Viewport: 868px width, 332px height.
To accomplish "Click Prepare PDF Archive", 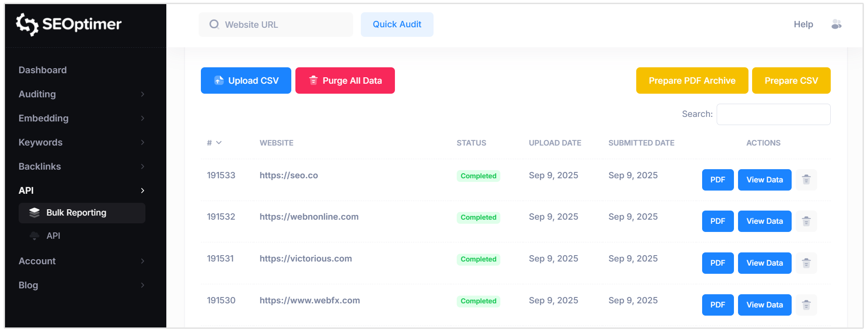I will click(692, 80).
